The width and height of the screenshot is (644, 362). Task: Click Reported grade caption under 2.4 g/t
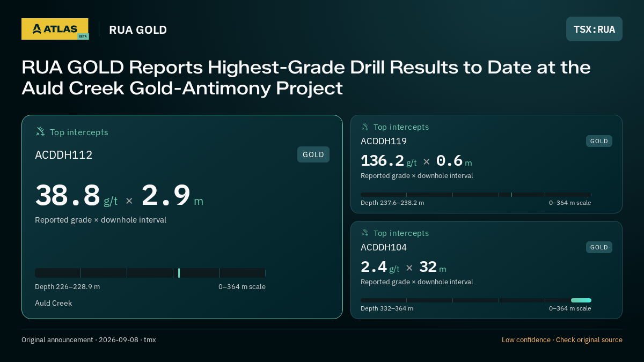pyautogui.click(x=416, y=282)
